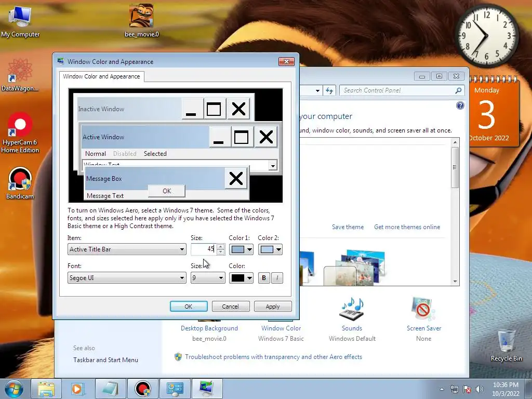Click the refresh button beside the address bar
Screen dimensions: 532x399
(329, 90)
